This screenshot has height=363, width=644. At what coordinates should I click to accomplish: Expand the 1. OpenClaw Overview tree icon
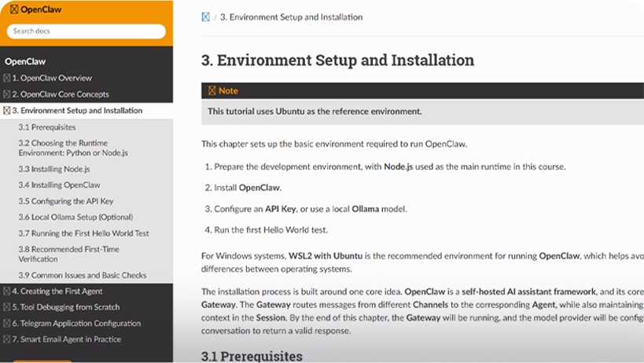pos(7,78)
